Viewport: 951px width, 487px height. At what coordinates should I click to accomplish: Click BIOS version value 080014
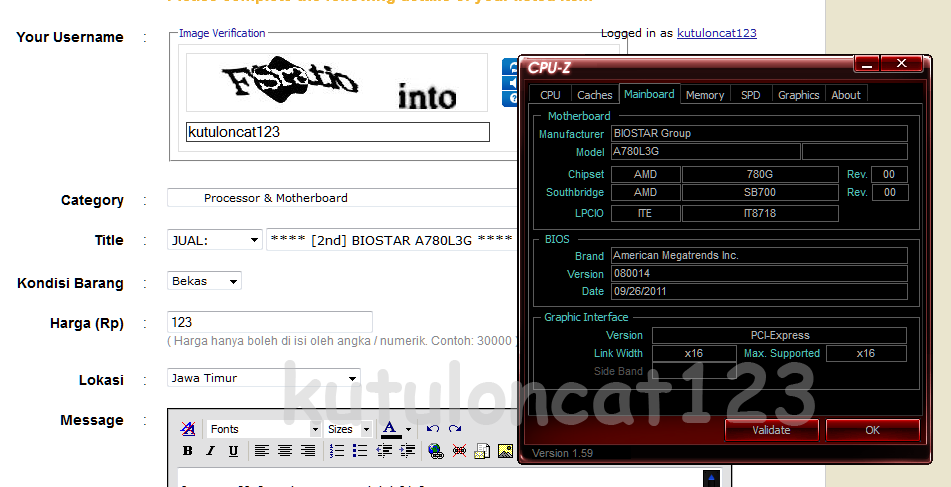click(x=759, y=274)
